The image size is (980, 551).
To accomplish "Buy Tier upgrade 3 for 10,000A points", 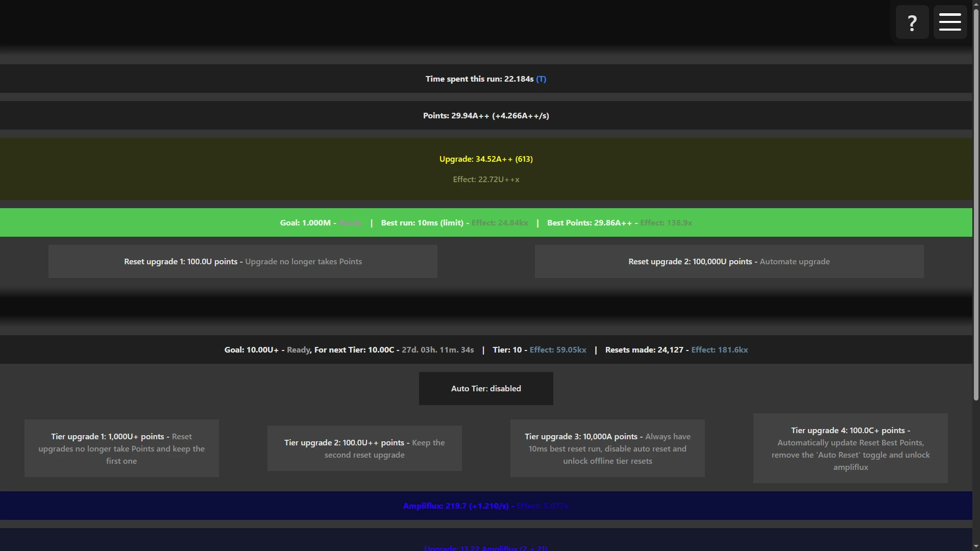I will coord(607,448).
